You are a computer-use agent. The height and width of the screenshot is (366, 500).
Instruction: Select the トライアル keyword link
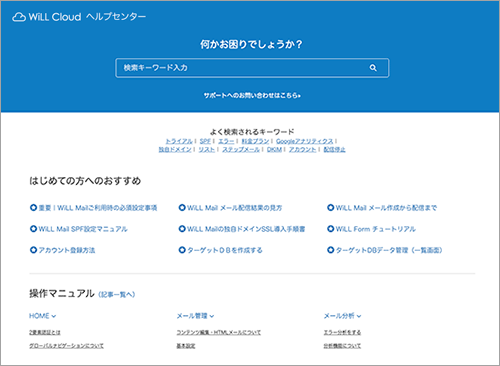pos(179,141)
